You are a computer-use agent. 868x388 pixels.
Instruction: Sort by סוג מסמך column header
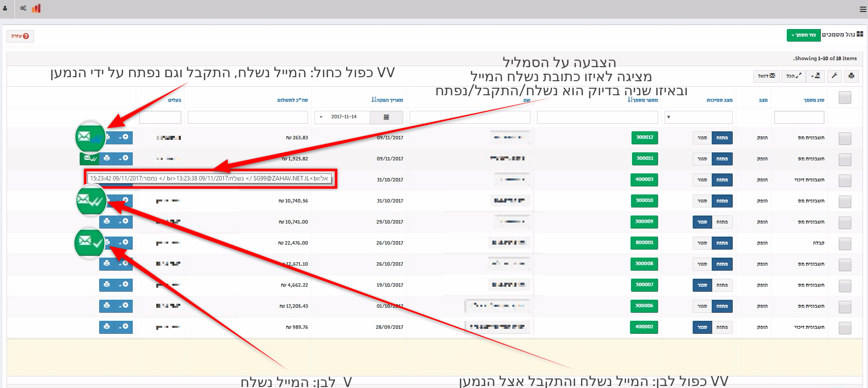(x=814, y=100)
